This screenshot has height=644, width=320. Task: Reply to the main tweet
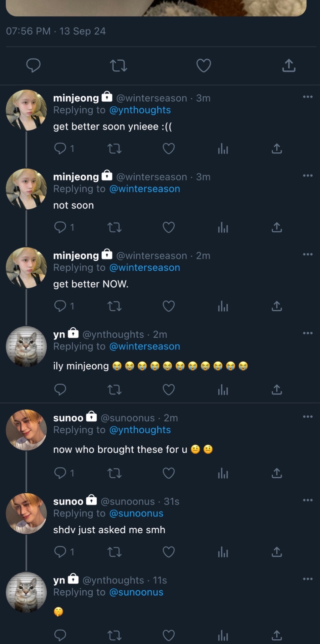pos(33,65)
